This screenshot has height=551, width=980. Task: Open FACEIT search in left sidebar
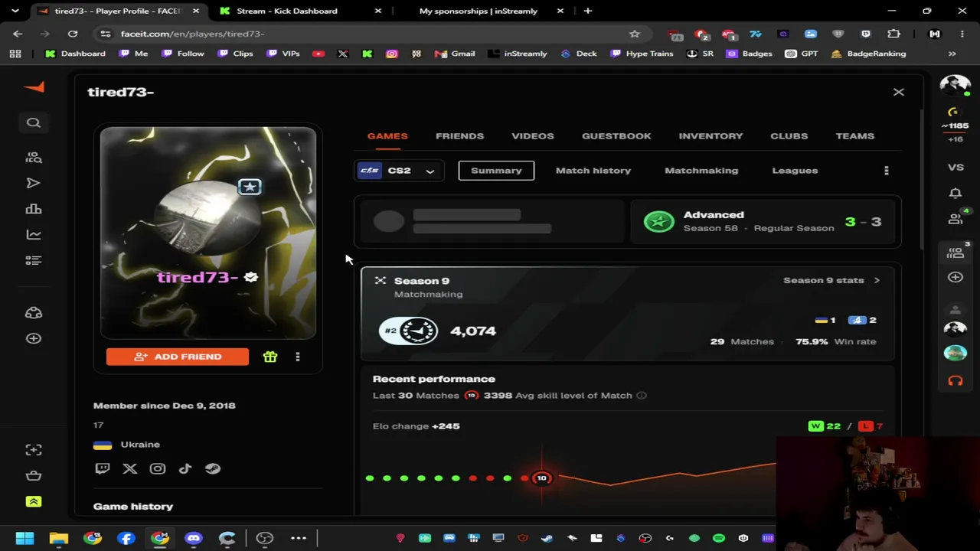[x=34, y=122]
